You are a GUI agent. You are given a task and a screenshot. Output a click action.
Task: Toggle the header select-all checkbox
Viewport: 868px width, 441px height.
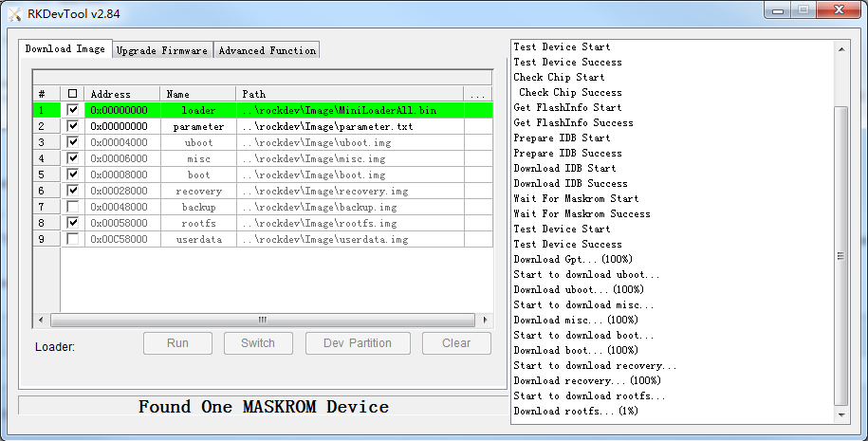click(72, 94)
